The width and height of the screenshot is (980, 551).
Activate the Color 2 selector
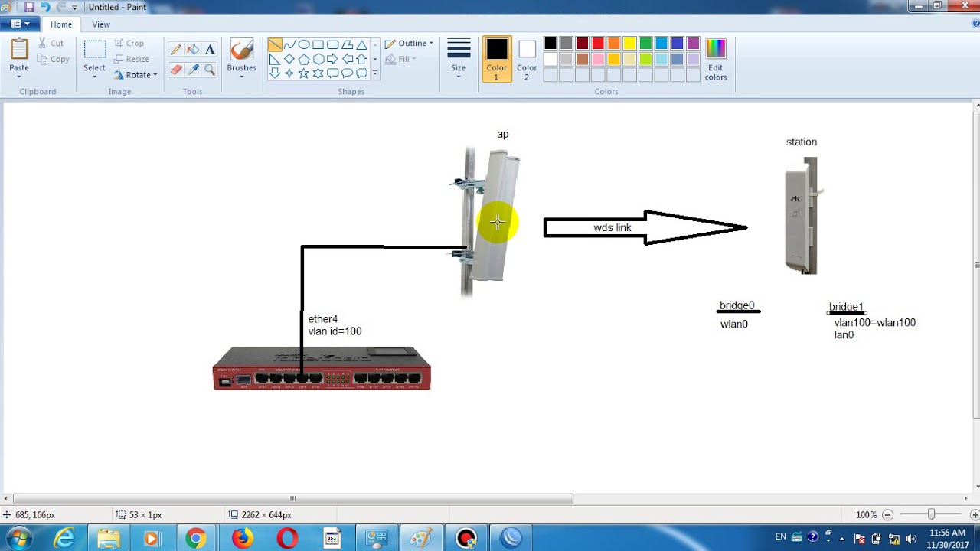click(527, 59)
